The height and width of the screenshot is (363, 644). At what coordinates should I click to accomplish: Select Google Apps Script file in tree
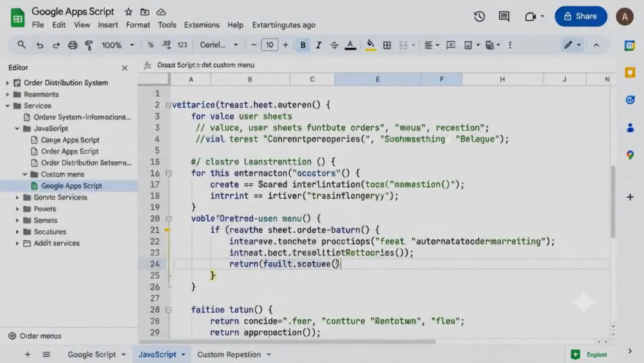pyautogui.click(x=68, y=186)
